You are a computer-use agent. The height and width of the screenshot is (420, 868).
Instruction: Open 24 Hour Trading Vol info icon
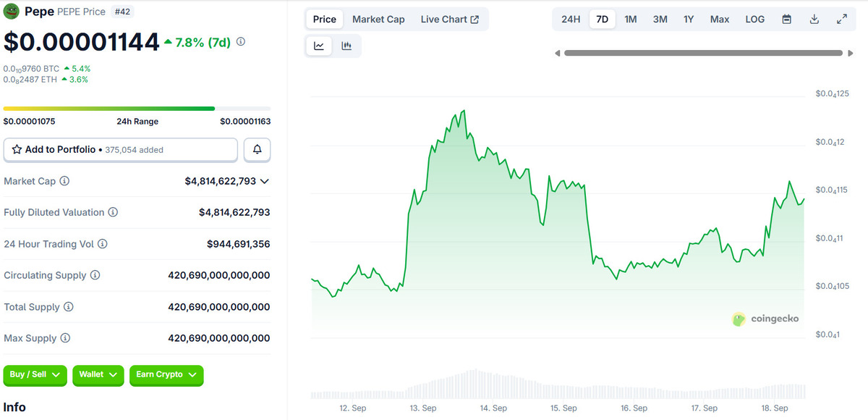[x=103, y=244]
